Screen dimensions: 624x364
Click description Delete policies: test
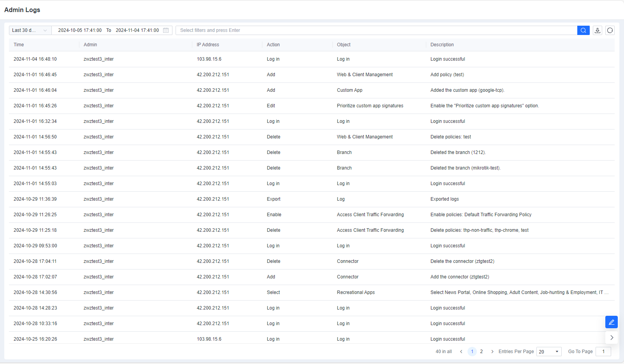pos(451,137)
